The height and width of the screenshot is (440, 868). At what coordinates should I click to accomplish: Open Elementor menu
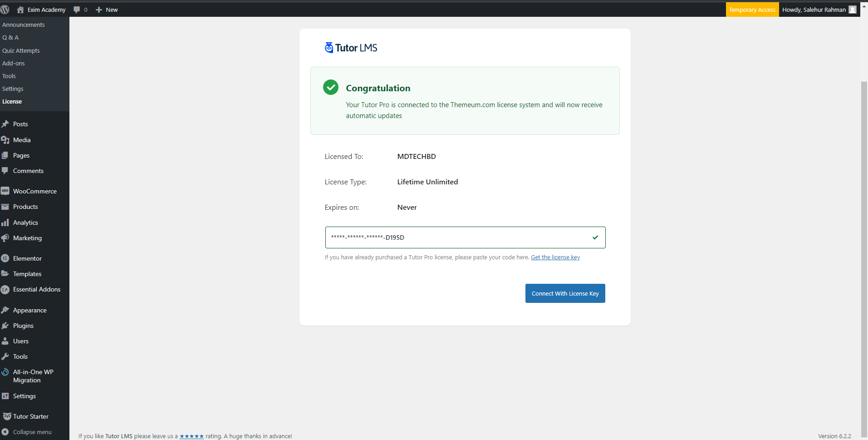click(x=27, y=258)
